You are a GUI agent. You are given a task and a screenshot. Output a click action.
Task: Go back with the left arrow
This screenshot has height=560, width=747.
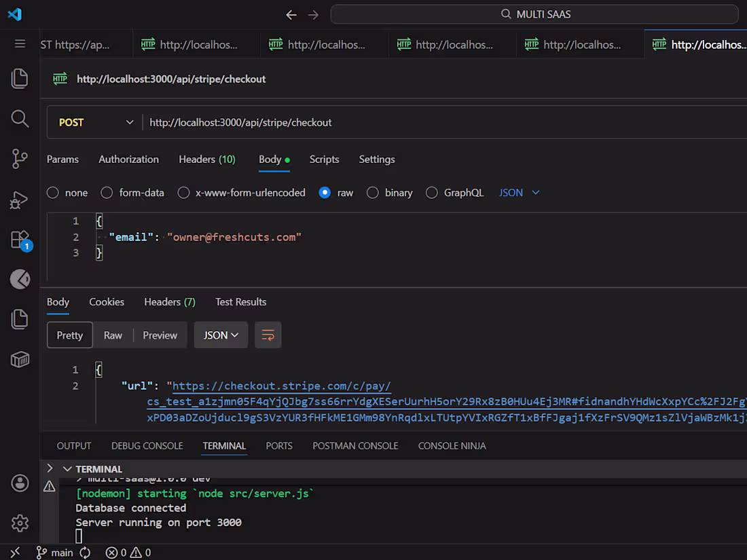pyautogui.click(x=291, y=15)
